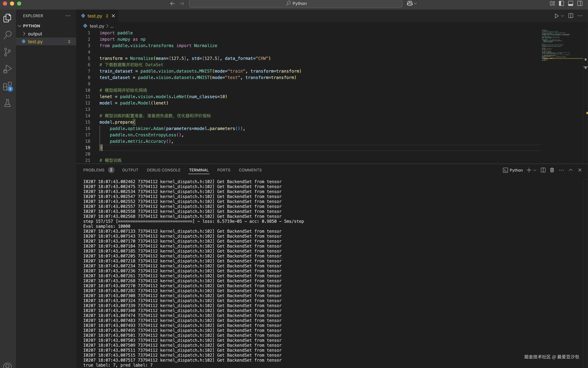Open the Source Control view

click(x=8, y=52)
